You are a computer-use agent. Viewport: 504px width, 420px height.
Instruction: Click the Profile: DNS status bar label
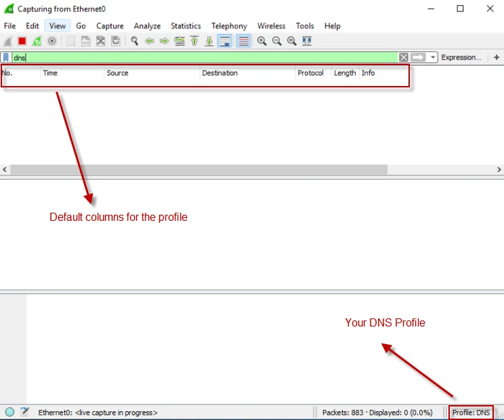pyautogui.click(x=471, y=412)
